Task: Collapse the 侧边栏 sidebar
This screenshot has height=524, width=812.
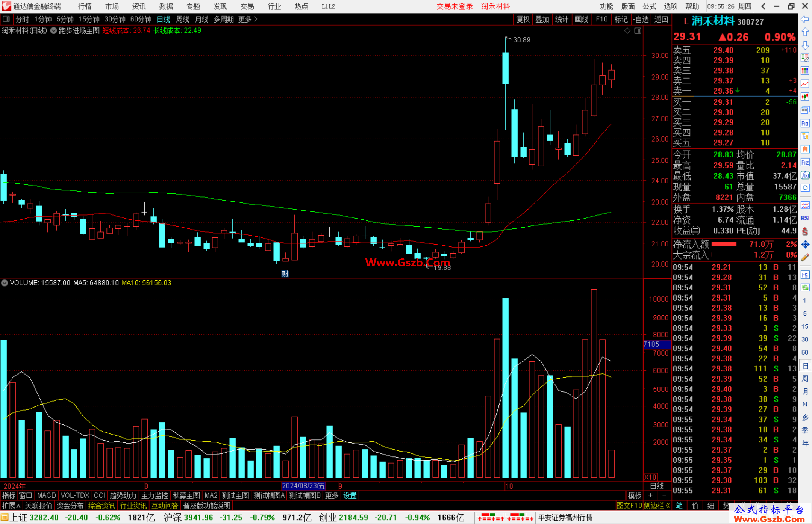Action: (x=656, y=506)
